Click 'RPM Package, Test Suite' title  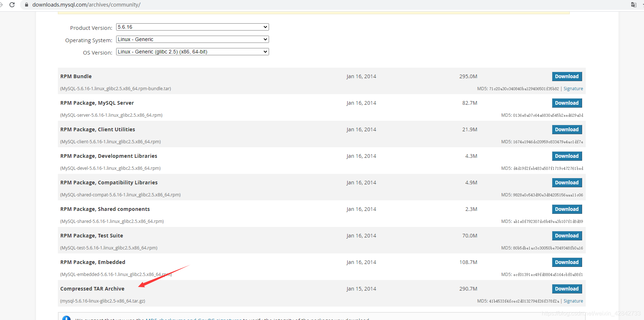[92, 236]
